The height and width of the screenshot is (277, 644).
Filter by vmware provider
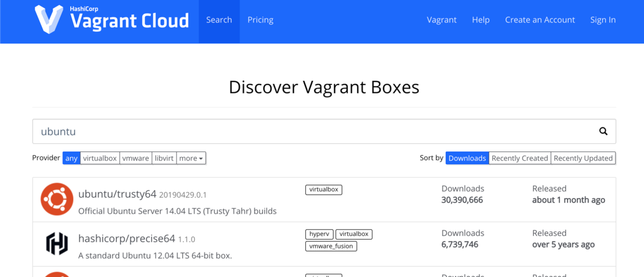136,158
